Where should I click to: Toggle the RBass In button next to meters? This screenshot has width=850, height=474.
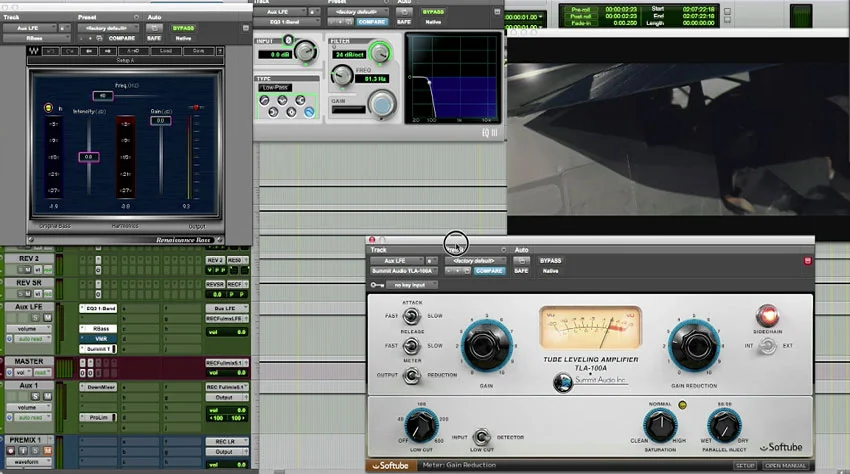pos(48,108)
